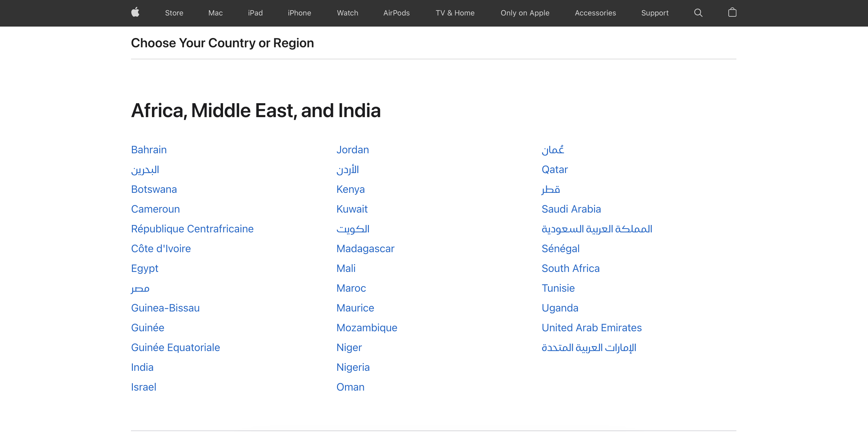Open the Store menu
The height and width of the screenshot is (432, 868).
[x=174, y=13]
